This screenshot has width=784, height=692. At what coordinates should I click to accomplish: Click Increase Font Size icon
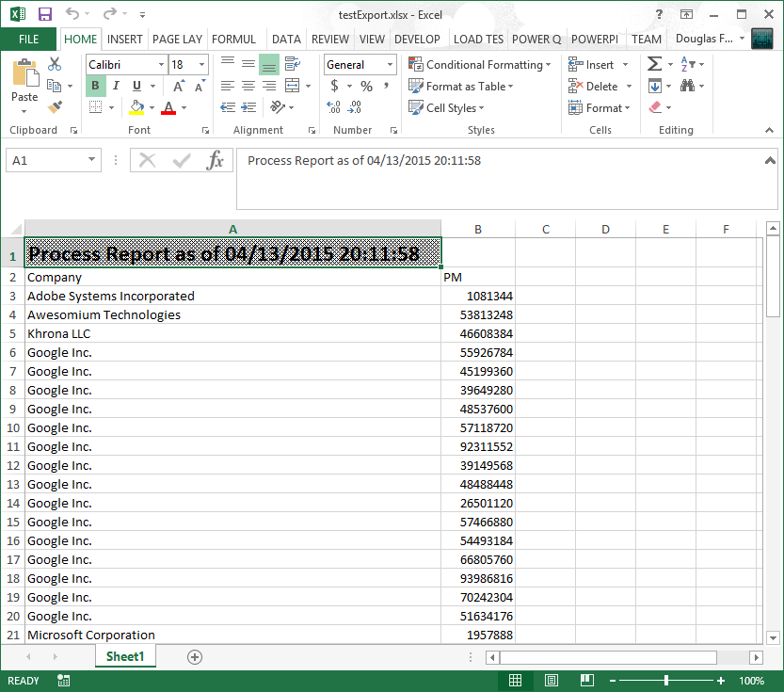(x=179, y=86)
